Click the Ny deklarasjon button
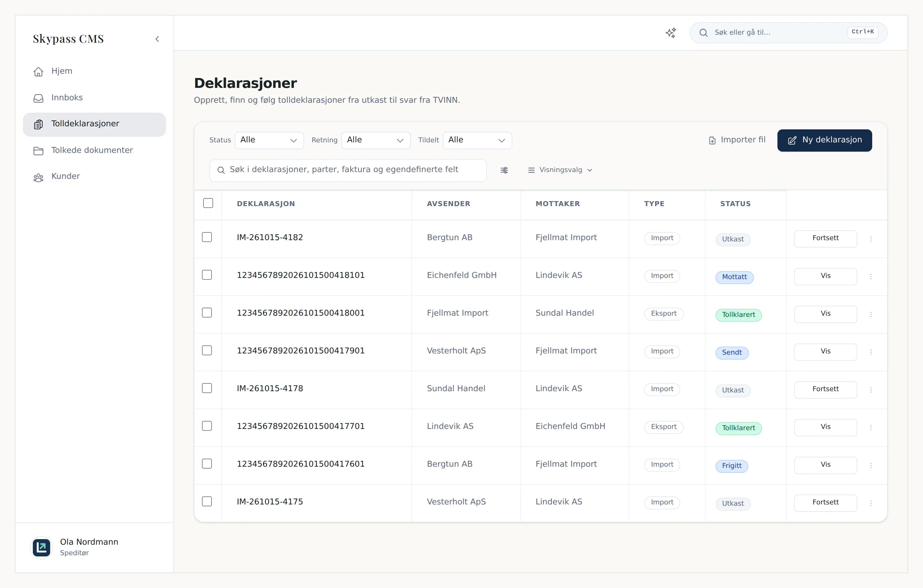Screen dimensions: 923x588 [825, 140]
